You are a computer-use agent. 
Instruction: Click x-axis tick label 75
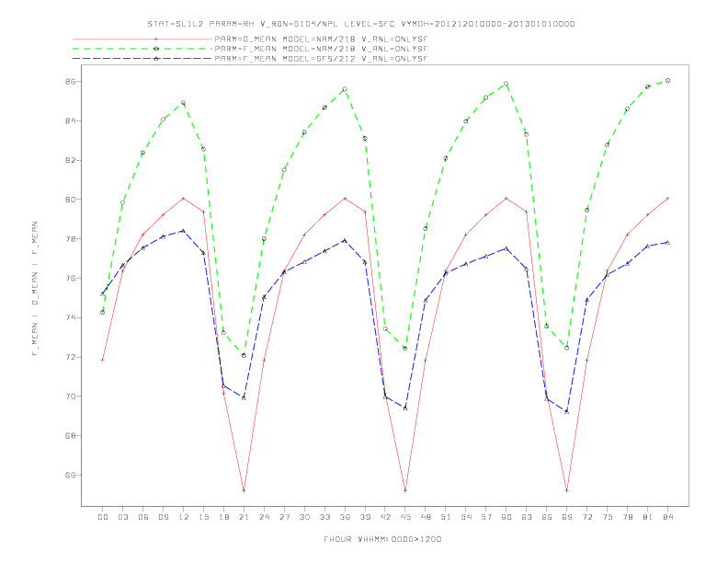608,517
